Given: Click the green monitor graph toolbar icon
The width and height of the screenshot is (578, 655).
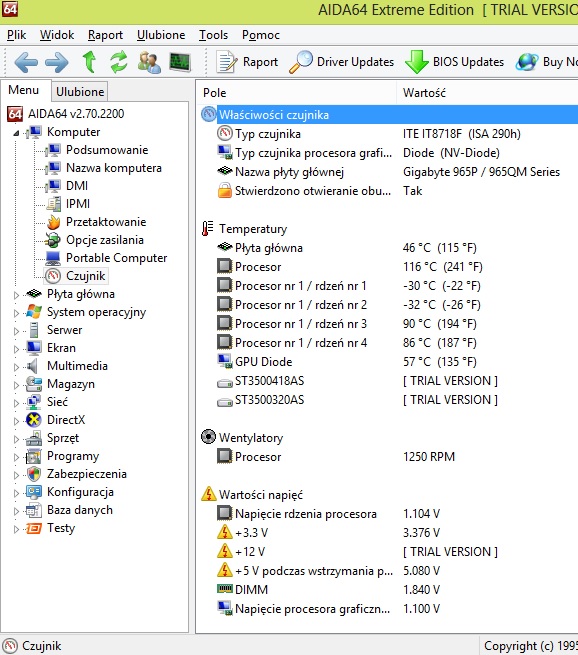Looking at the screenshot, I should coord(180,62).
